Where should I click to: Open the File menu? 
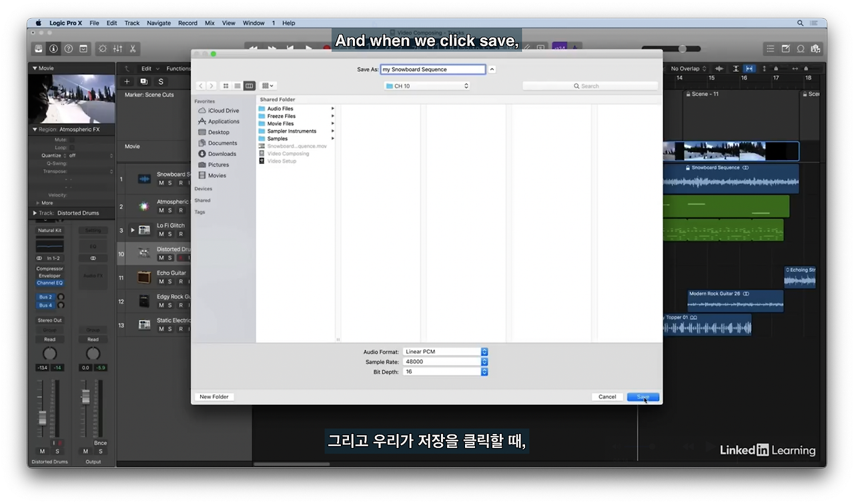click(x=94, y=23)
